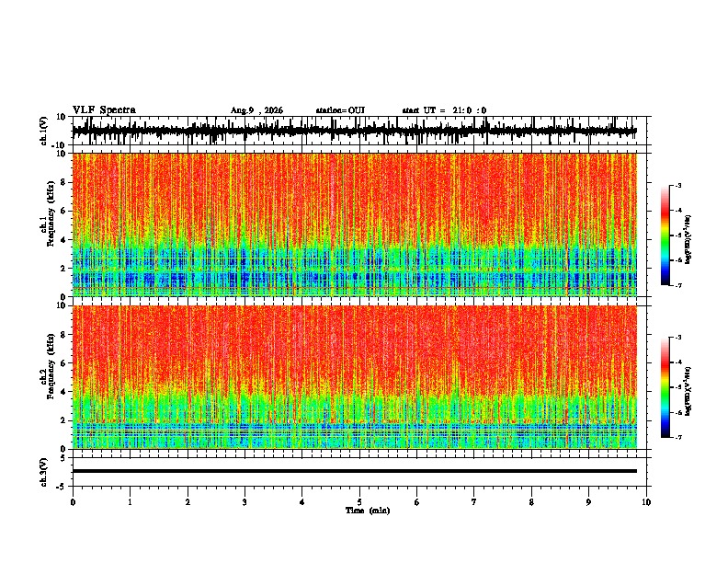This screenshot has height=563, width=728.
Task: Click time axis tick label '10'
Action: [646, 502]
